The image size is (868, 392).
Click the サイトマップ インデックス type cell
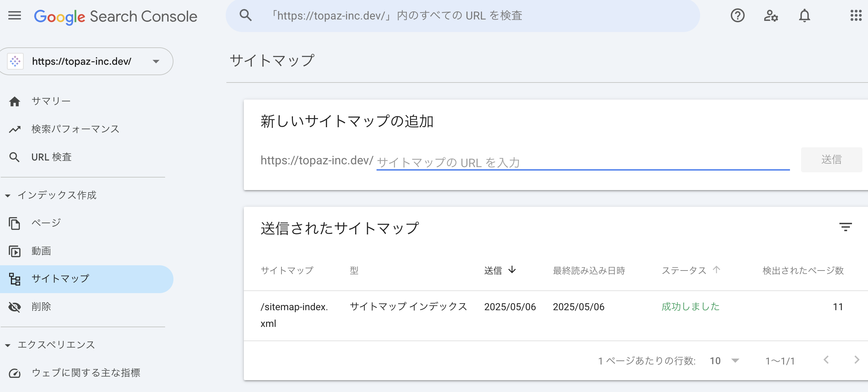pyautogui.click(x=408, y=307)
